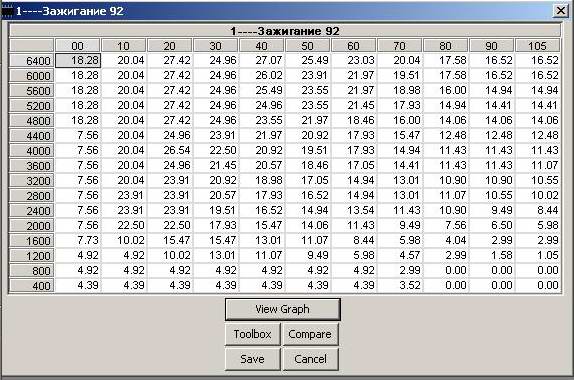Close the Зажигание 92 window
This screenshot has height=380, width=574.
pos(560,11)
